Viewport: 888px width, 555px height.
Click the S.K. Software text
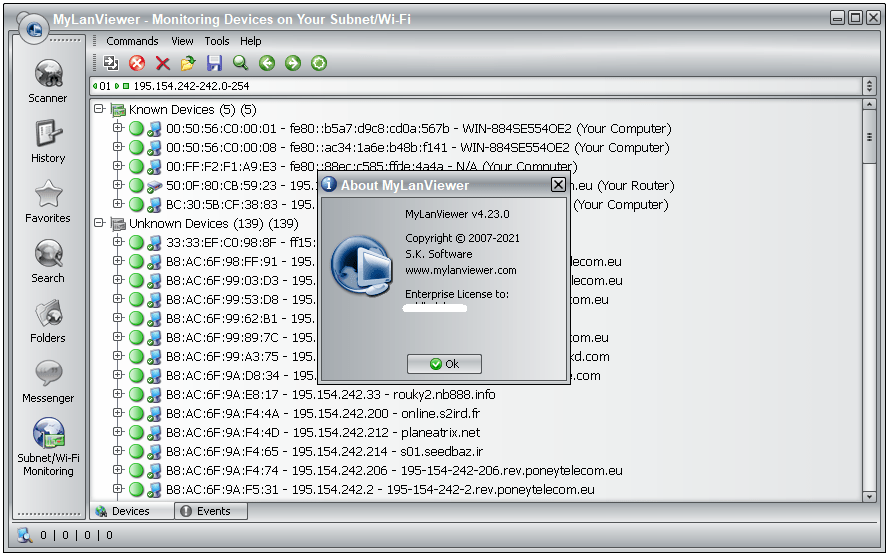pyautogui.click(x=438, y=254)
